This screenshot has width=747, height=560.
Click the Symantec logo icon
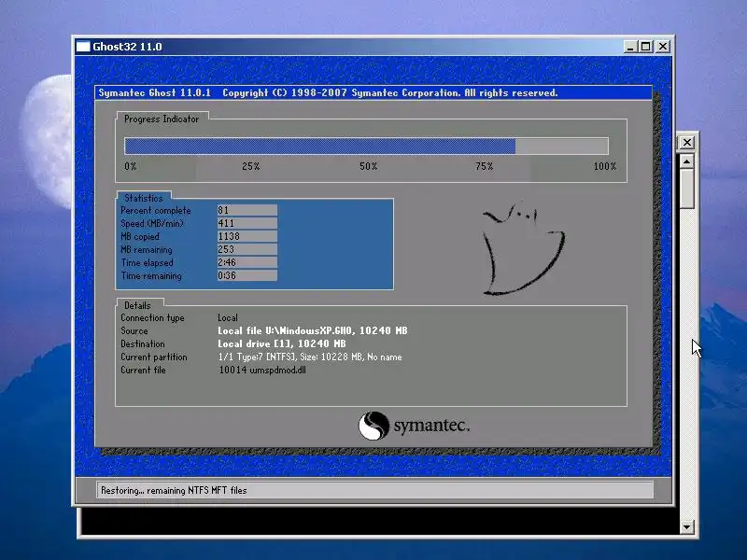[373, 426]
